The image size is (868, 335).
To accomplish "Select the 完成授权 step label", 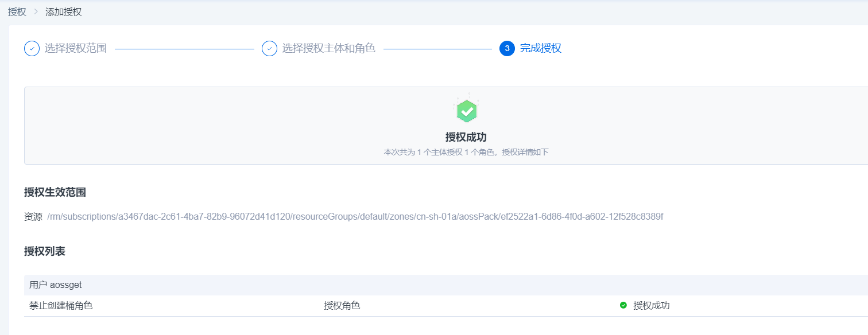I will coord(540,49).
